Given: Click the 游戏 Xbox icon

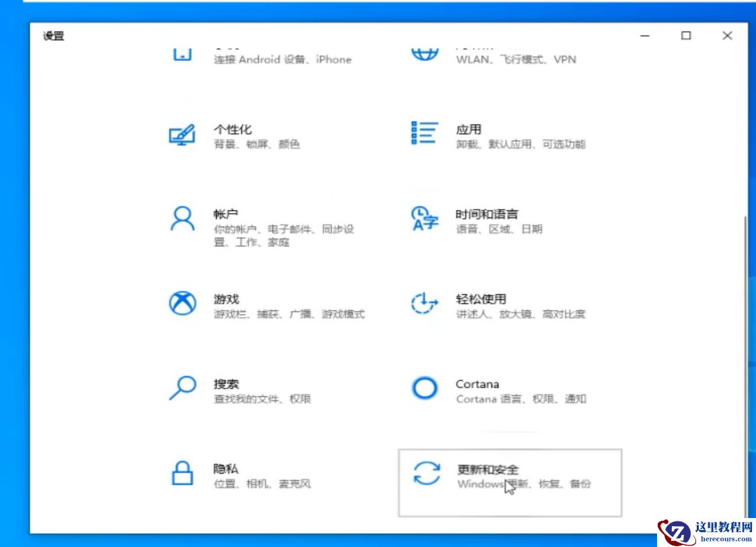Looking at the screenshot, I should click(x=180, y=304).
